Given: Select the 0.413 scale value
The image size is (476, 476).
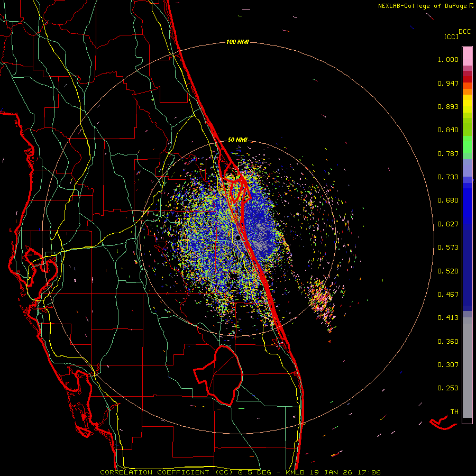Looking at the screenshot, I should [x=448, y=318].
